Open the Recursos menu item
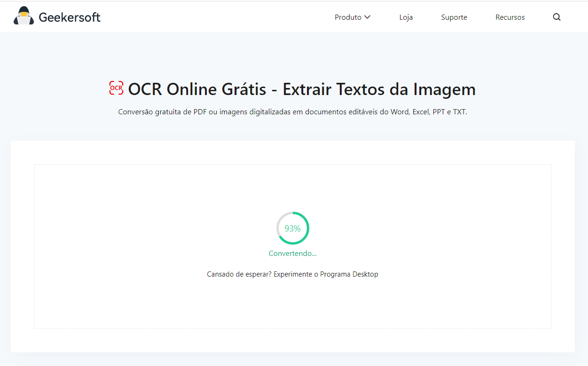Image resolution: width=588 pixels, height=366 pixels. click(510, 17)
